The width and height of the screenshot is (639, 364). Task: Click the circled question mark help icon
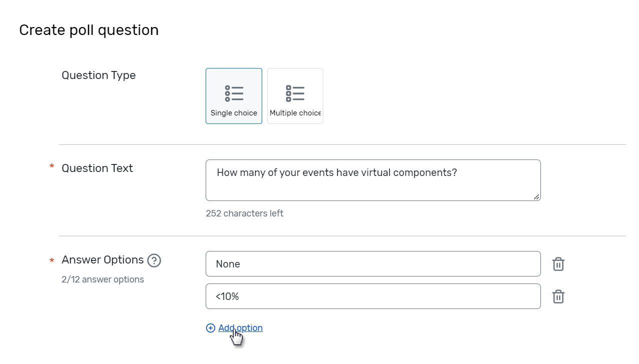(x=154, y=260)
